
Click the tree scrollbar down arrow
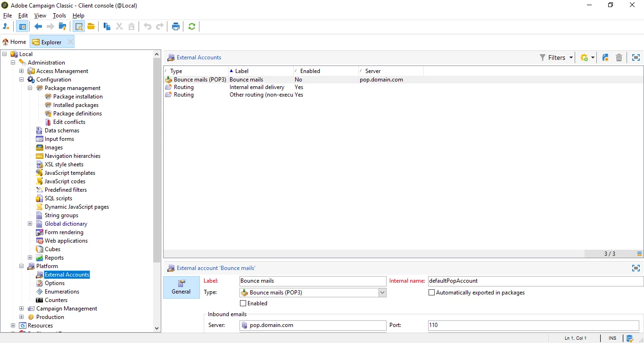coord(157,328)
